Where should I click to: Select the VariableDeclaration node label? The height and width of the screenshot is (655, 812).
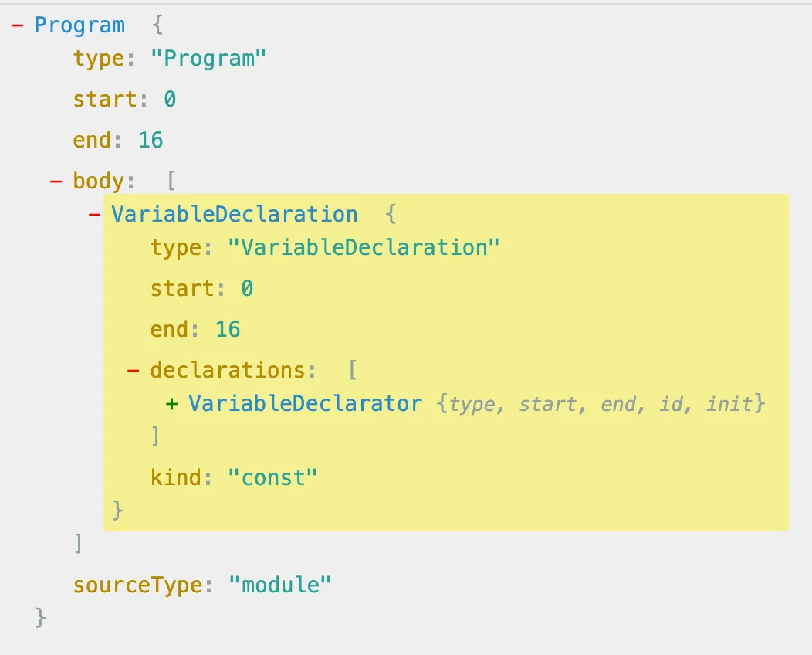click(235, 214)
